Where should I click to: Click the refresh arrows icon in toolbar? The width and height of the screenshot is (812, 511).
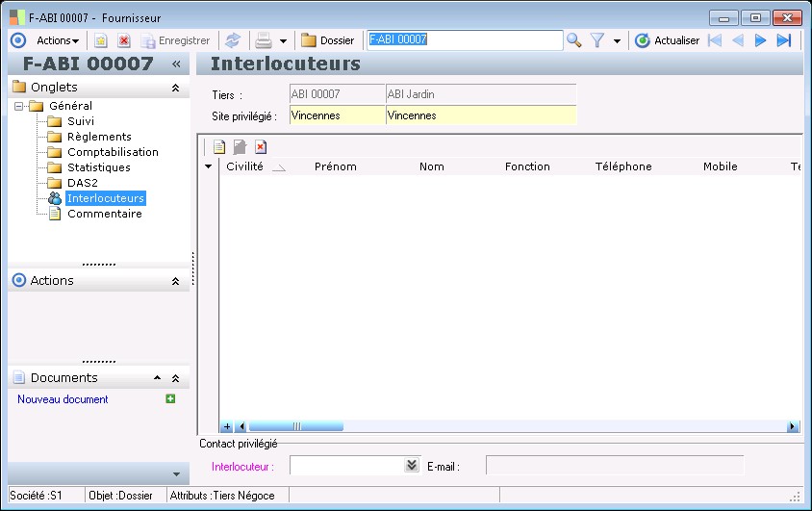233,40
